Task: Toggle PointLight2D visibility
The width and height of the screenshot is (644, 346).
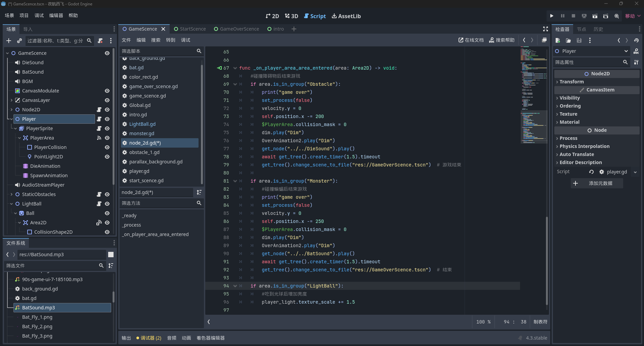Action: click(x=107, y=157)
